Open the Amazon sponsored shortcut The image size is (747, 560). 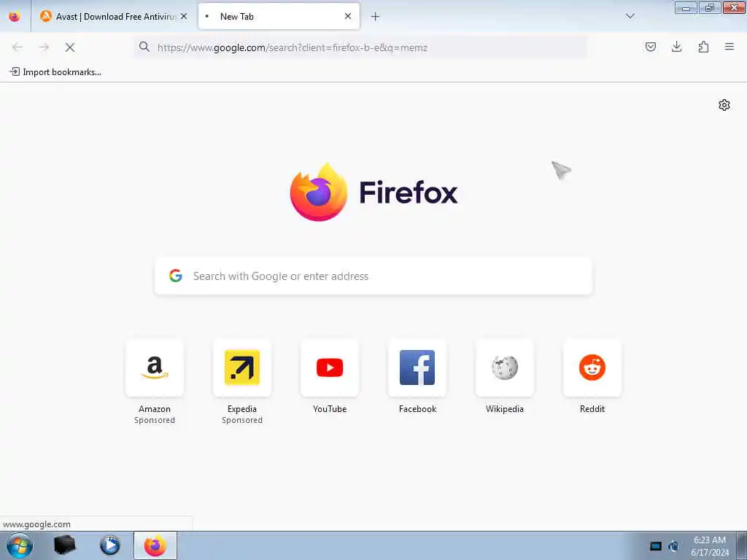155,367
